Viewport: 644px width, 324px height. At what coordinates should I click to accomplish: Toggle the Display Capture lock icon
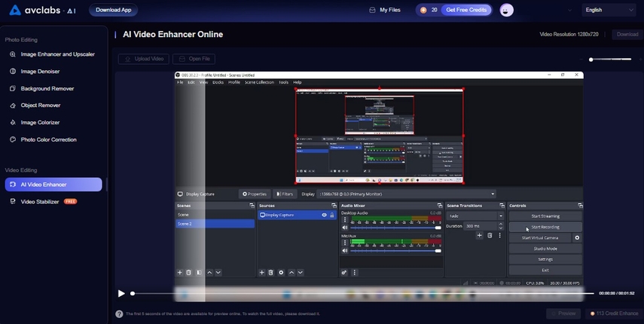332,215
